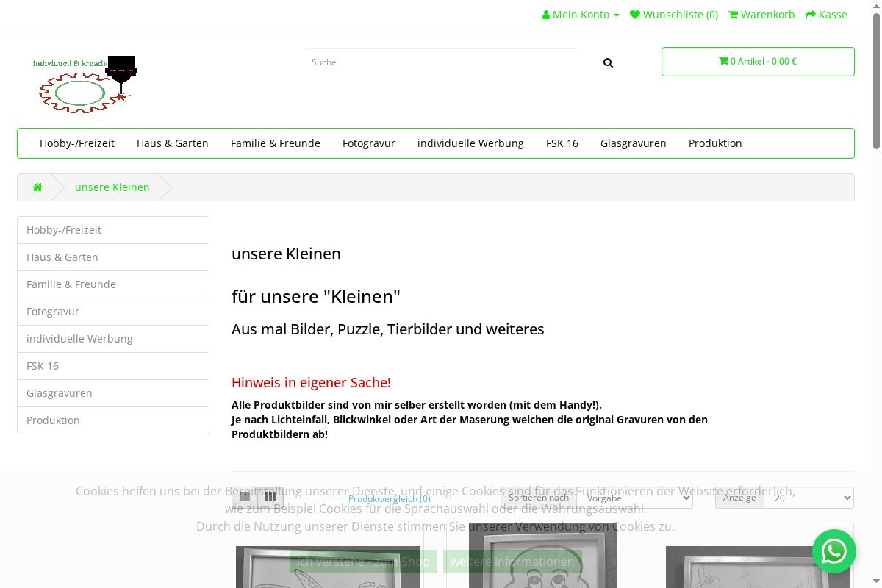This screenshot has width=882, height=588.
Task: Select Glasgravuren in sidebar
Action: point(113,393)
